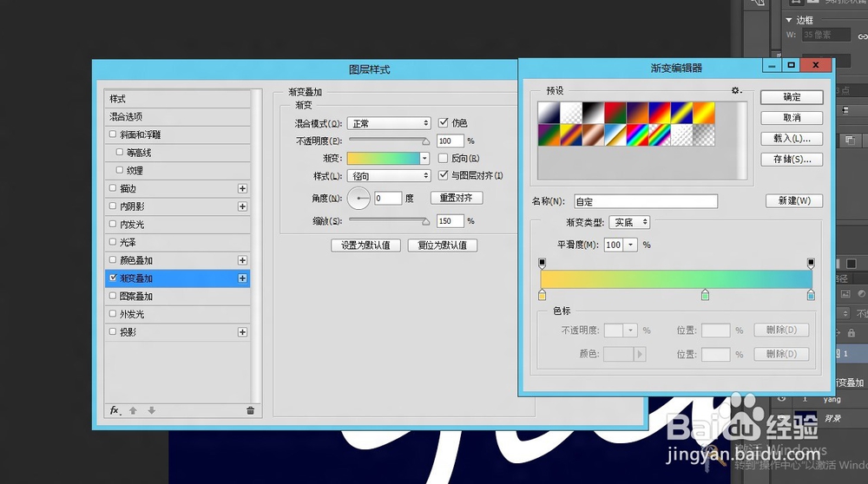Select the blue right color stop
The image size is (868, 484).
pos(811,295)
